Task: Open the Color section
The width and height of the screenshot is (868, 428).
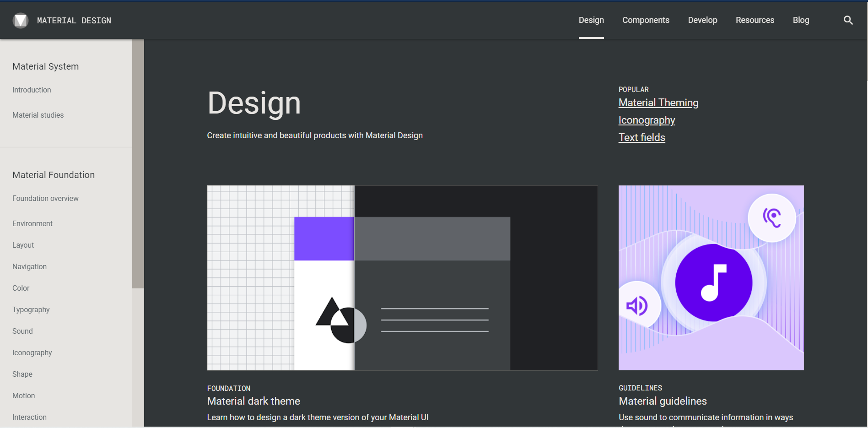Action: (x=21, y=288)
